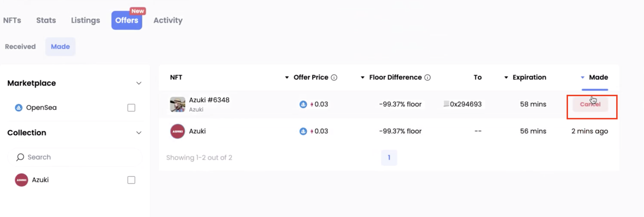Viewport: 644px width, 217px height.
Task: Click ETH icon in Azuki #6348 price
Action: (x=312, y=104)
